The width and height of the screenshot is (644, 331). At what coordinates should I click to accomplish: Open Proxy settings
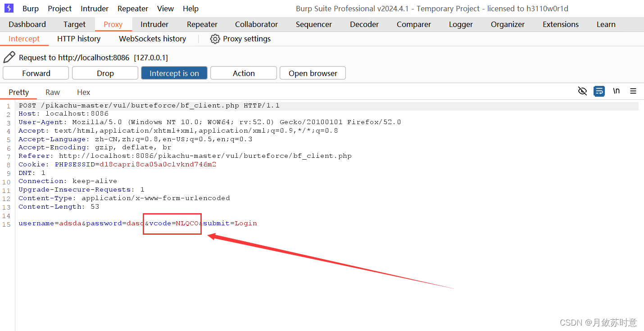coord(247,39)
